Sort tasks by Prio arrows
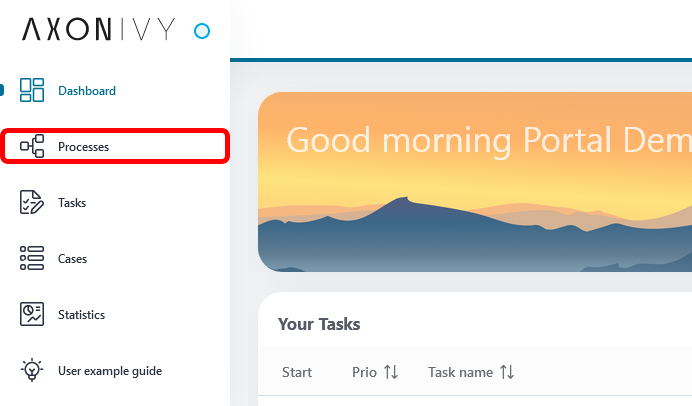Image resolution: width=692 pixels, height=406 pixels. [391, 372]
